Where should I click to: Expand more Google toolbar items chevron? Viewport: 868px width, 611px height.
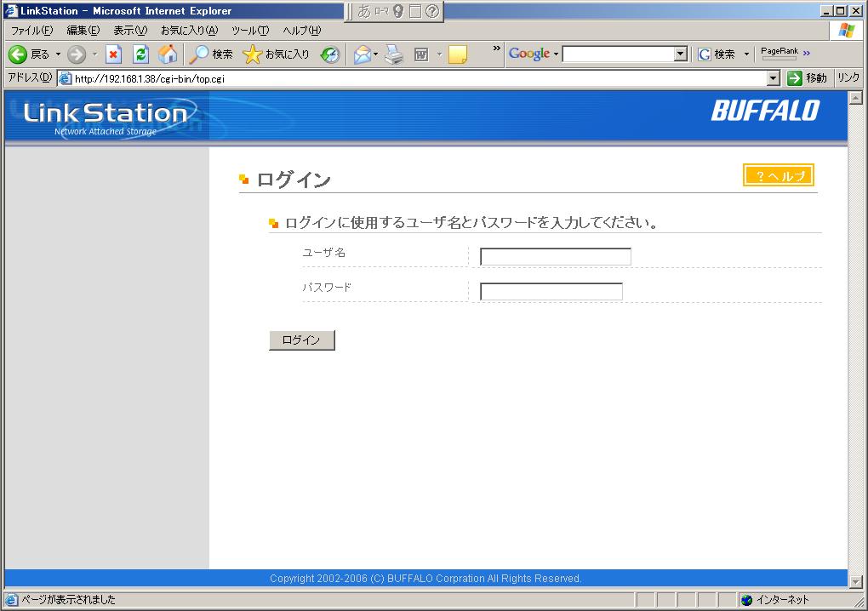pyautogui.click(x=807, y=53)
